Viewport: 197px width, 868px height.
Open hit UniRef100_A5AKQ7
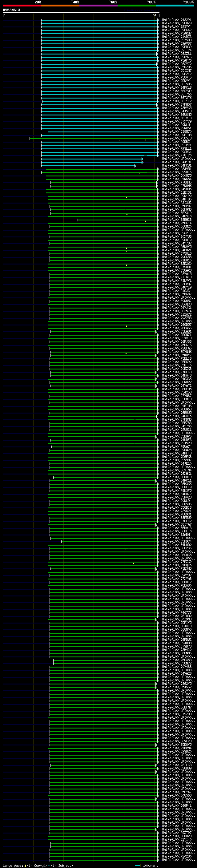pyautogui.click(x=176, y=33)
